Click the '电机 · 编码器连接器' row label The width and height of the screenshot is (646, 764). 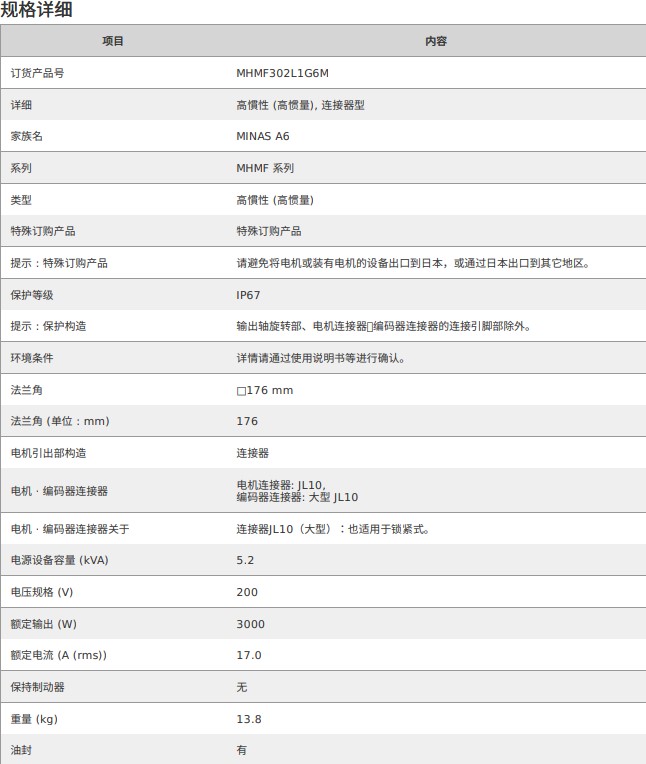59,491
